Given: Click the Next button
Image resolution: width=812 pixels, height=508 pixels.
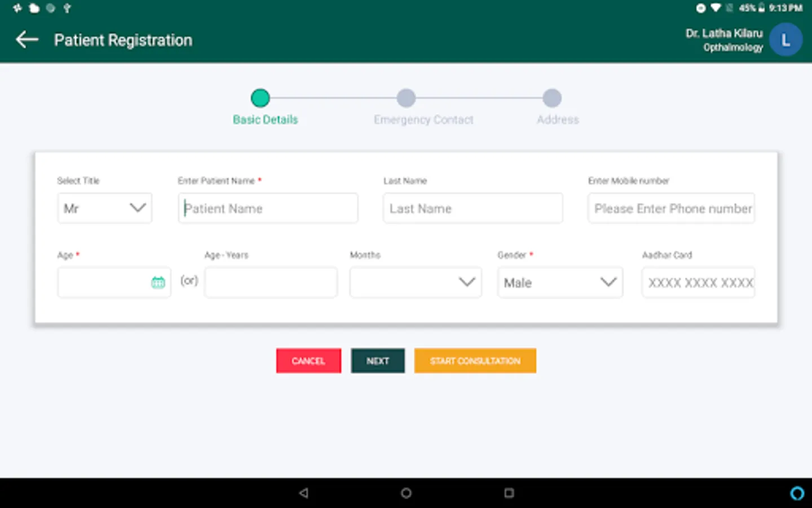Looking at the screenshot, I should (378, 361).
